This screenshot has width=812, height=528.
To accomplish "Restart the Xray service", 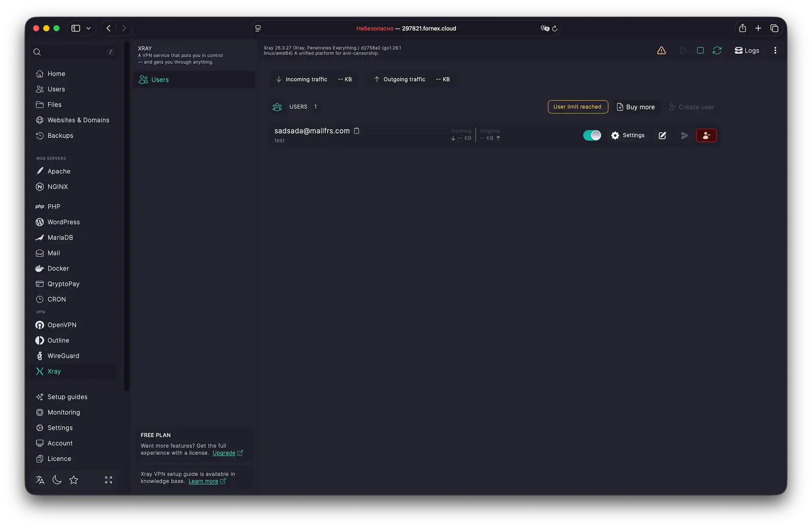I will click(717, 50).
